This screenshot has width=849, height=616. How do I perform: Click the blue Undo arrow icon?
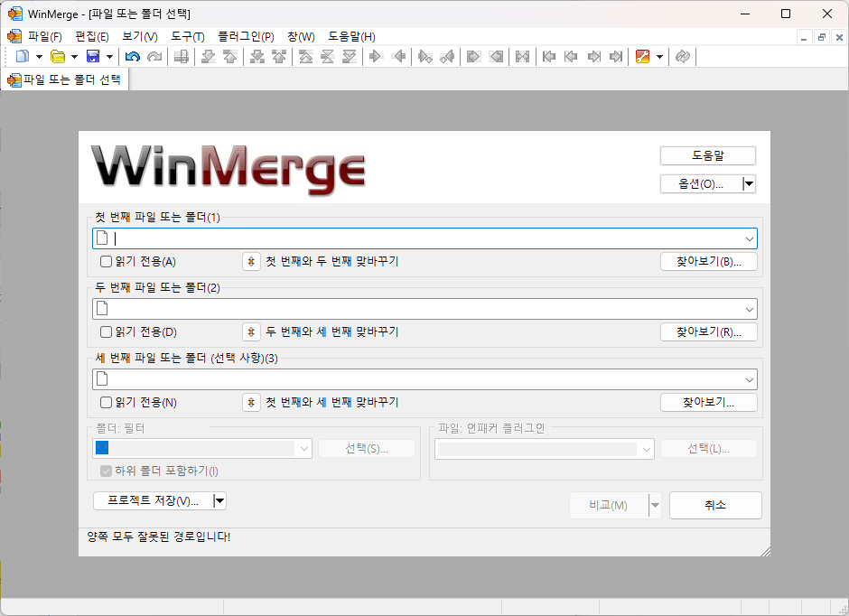(x=133, y=56)
